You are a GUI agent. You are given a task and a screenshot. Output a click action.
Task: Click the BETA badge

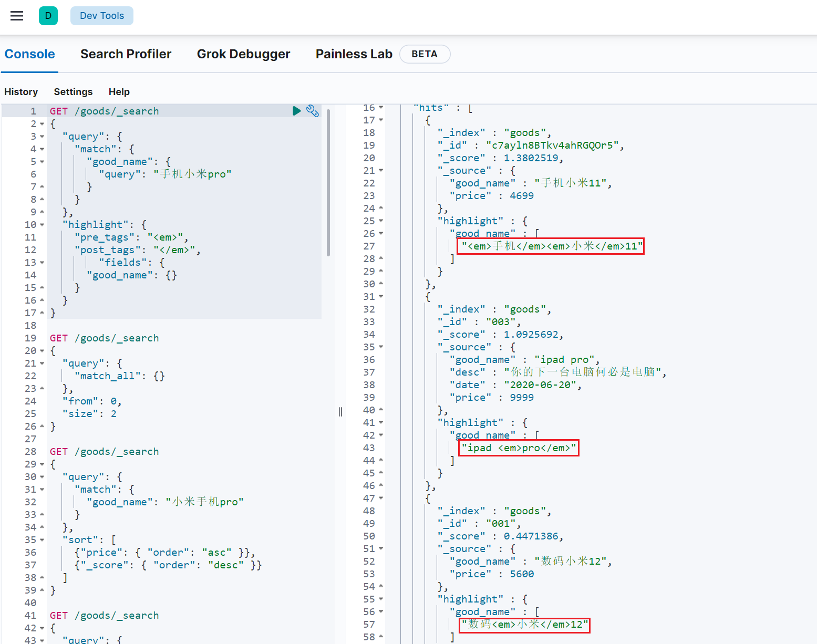[x=424, y=54]
